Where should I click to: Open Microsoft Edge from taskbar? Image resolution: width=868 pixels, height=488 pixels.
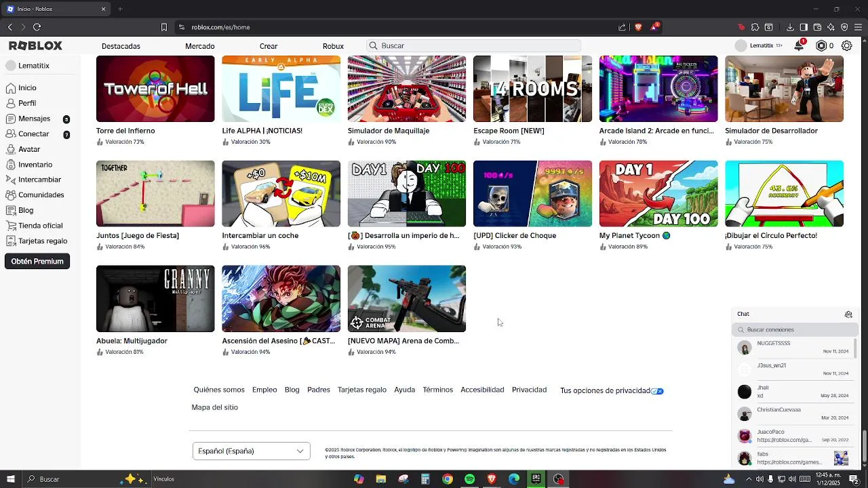[x=514, y=479]
